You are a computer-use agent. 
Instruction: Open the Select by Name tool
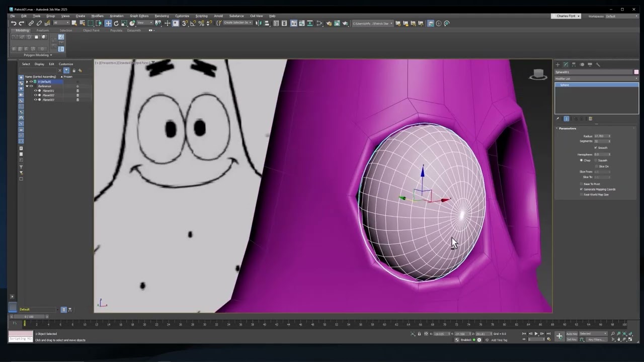tap(82, 23)
